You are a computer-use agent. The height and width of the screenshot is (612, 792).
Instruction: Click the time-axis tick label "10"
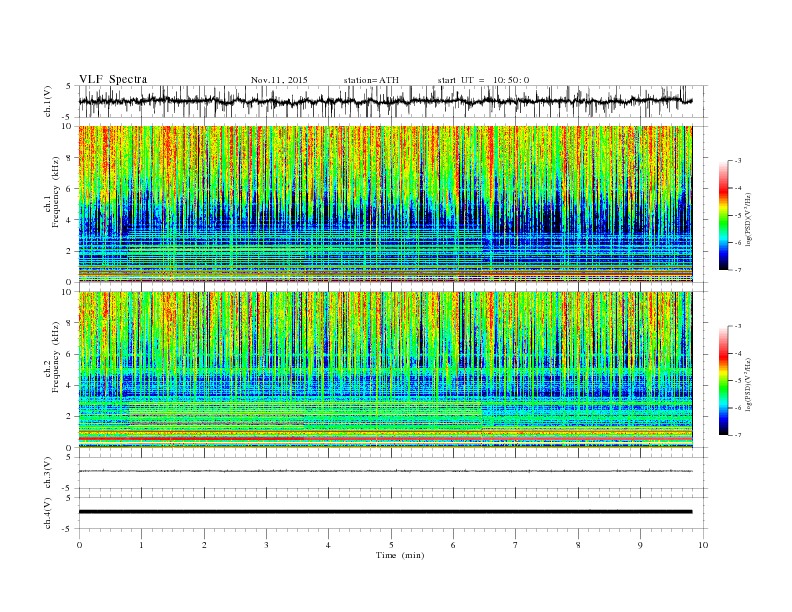click(703, 545)
